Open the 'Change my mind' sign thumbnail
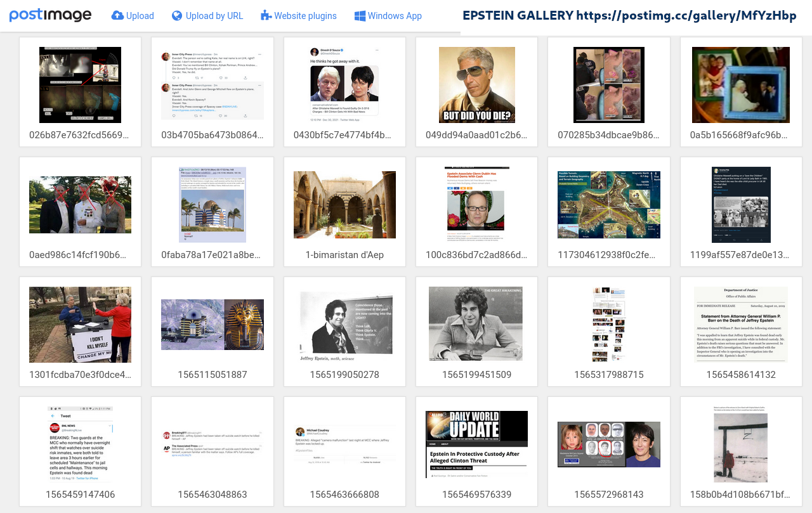The image size is (812, 513). click(80, 325)
